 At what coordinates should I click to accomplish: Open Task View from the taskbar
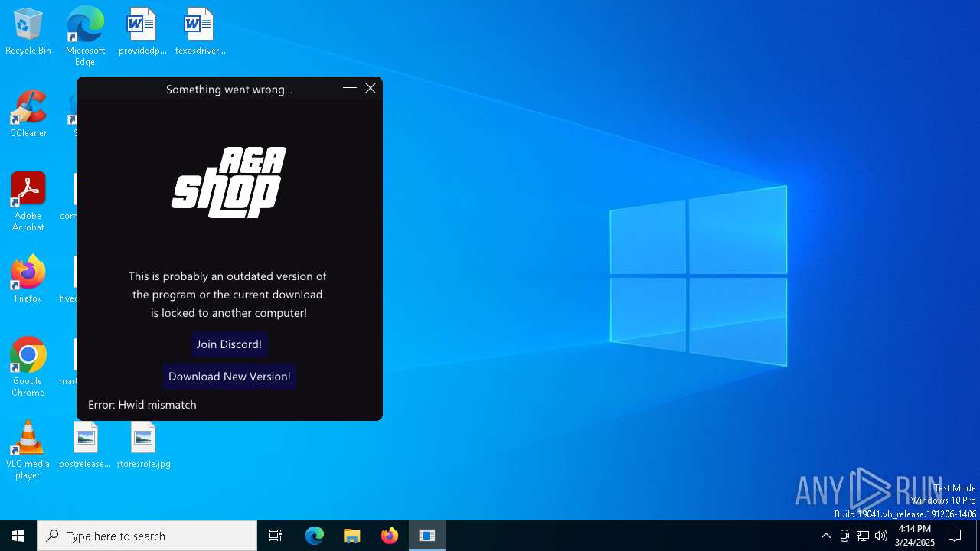coord(276,536)
